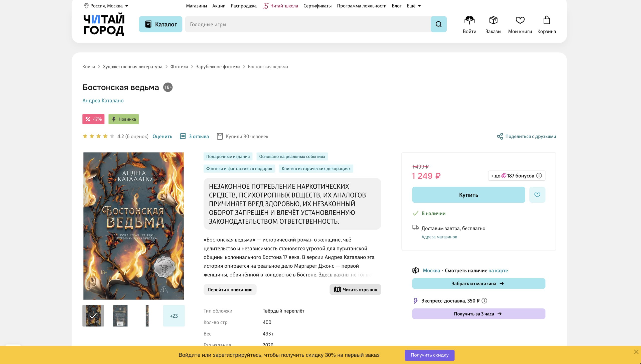Click the bonus info circle icon
The width and height of the screenshot is (641, 364).
click(x=539, y=176)
